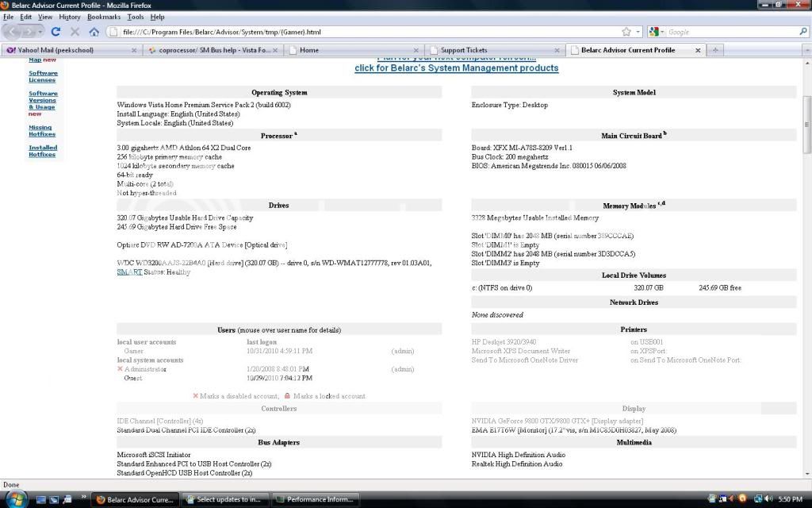Viewport: 812px width, 508px height.
Task: Click 'Board: XFX MI-A78S-8209 Ver1.1' text
Action: [x=522, y=148]
